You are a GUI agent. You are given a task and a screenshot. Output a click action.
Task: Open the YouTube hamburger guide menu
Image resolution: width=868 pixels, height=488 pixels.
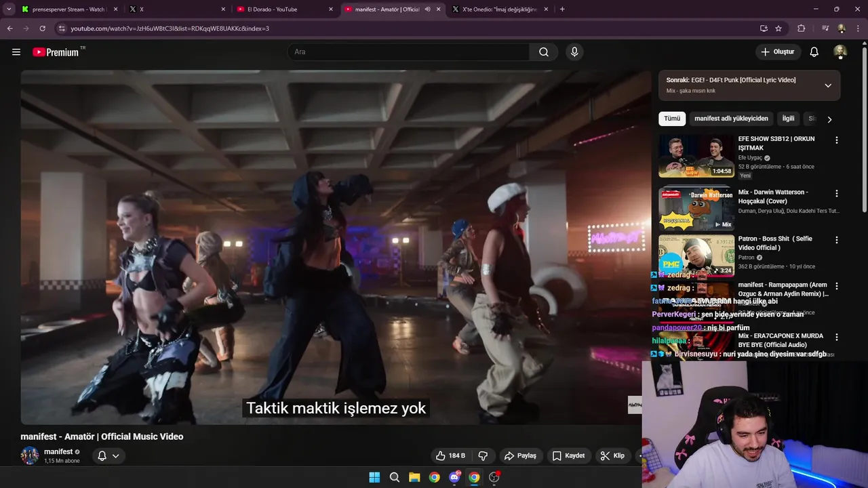click(16, 52)
